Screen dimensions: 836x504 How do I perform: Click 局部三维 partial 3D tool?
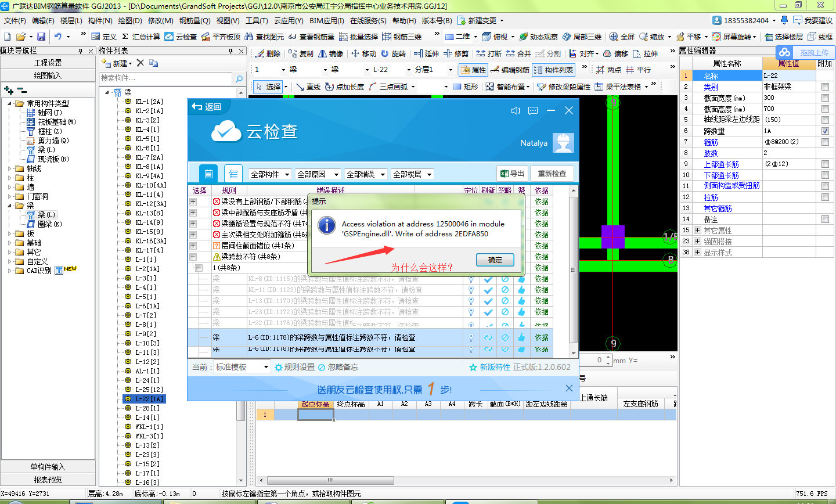(x=582, y=37)
